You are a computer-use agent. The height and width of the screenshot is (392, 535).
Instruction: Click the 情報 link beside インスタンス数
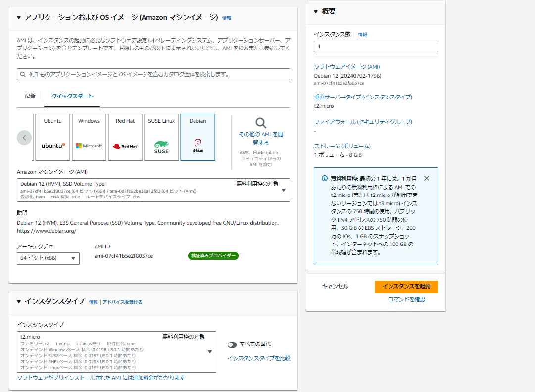362,35
